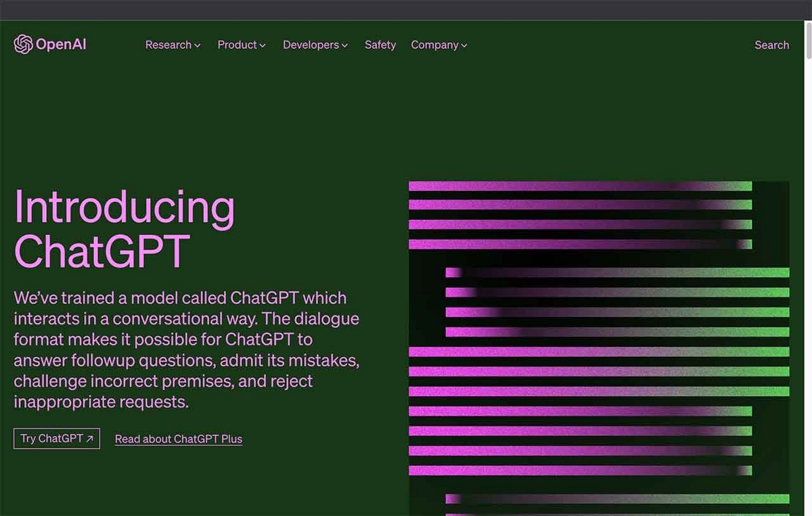Expand the Research dropdown menu
The image size is (812, 516).
coord(173,45)
